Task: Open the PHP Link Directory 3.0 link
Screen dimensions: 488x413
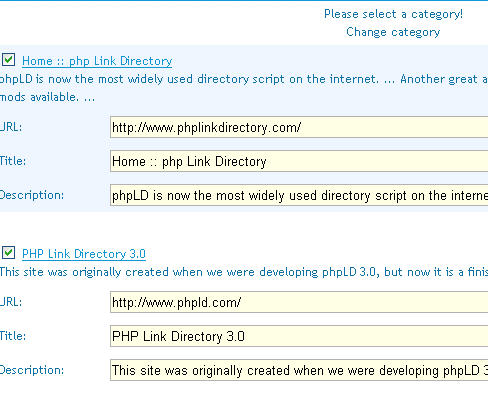Action: pos(84,254)
